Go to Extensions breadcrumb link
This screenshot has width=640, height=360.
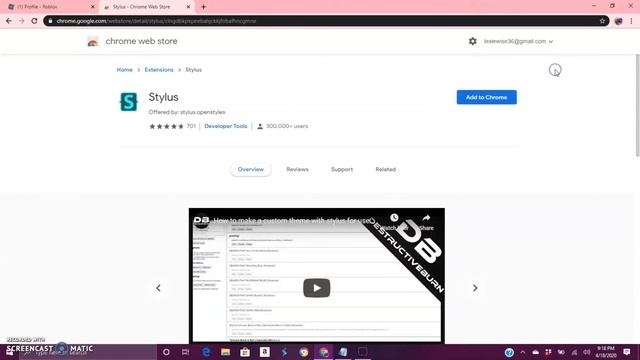coord(159,70)
